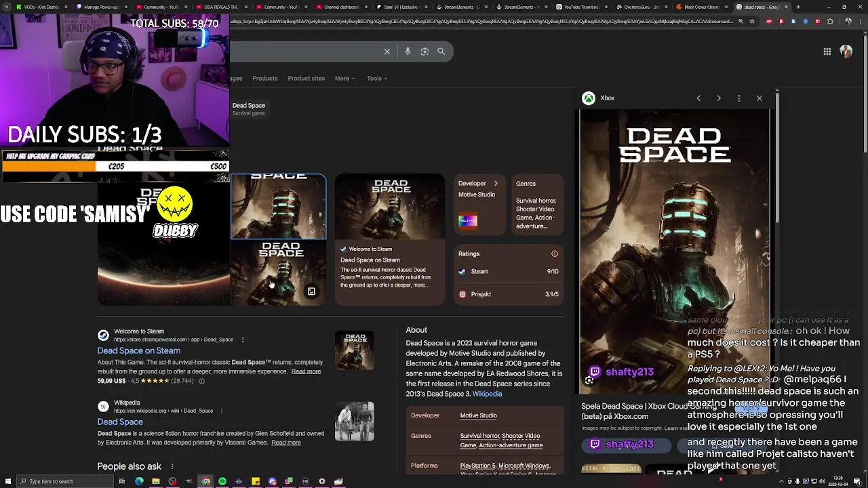The image size is (868, 488).
Task: Open the Wikipedia Dead Space result title
Action: tap(120, 422)
